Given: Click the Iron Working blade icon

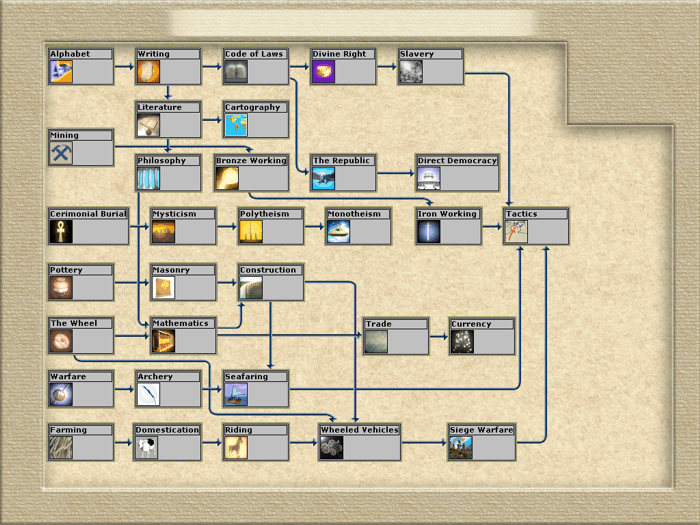Looking at the screenshot, I should tap(429, 232).
